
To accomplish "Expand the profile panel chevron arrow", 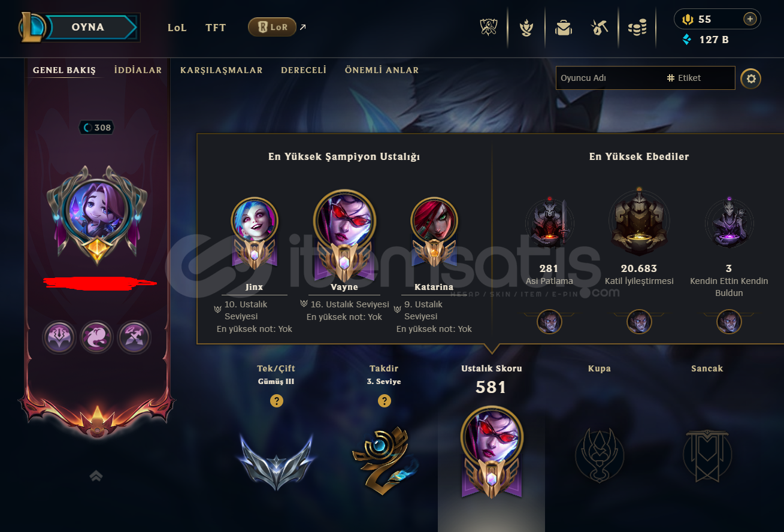I will click(x=96, y=476).
